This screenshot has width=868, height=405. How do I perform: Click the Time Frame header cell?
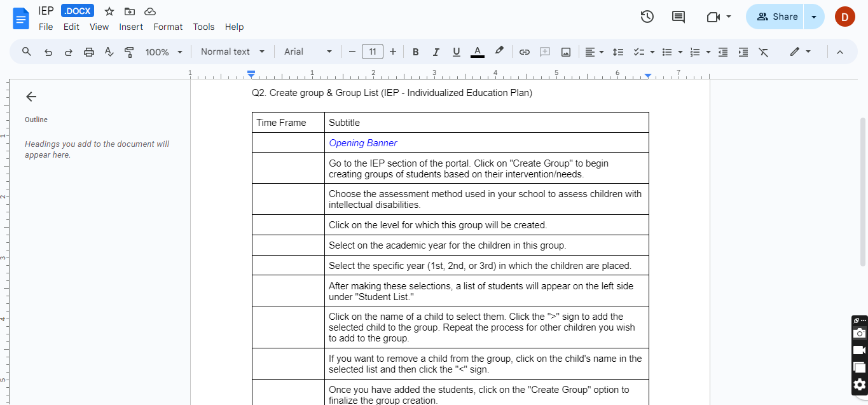tap(288, 123)
